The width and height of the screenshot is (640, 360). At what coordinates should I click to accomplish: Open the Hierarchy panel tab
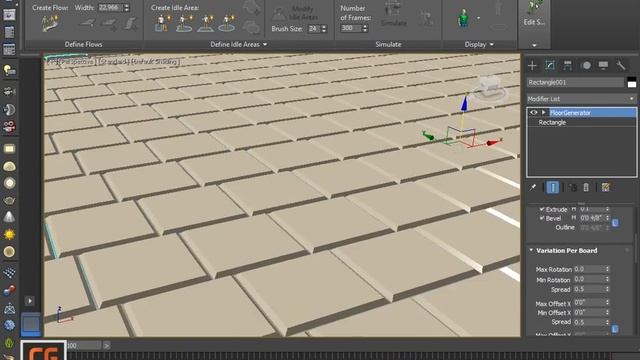[x=568, y=65]
